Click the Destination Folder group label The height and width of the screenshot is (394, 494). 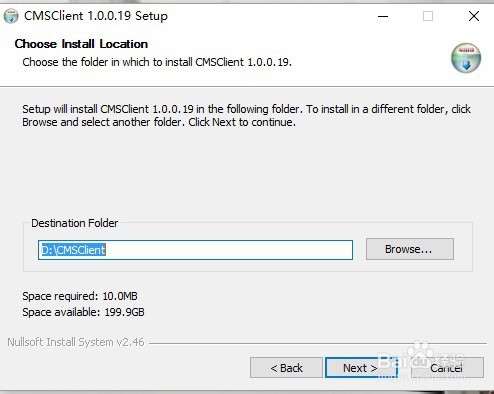(75, 223)
